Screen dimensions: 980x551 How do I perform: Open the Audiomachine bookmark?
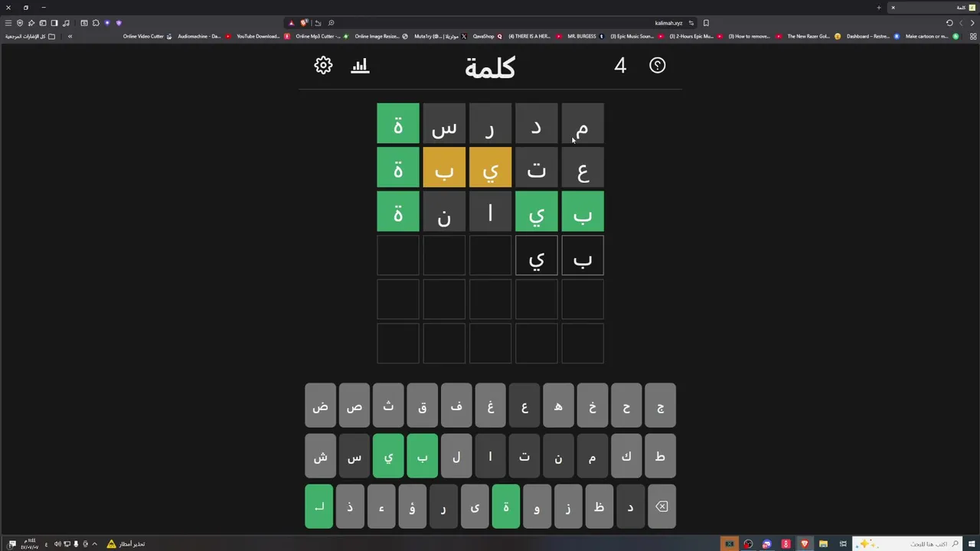204,36
